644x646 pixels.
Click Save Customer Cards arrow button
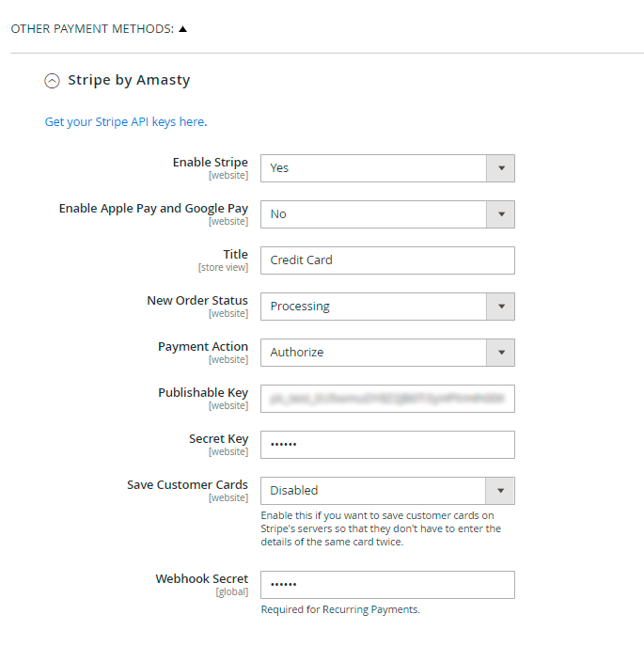pyautogui.click(x=500, y=491)
